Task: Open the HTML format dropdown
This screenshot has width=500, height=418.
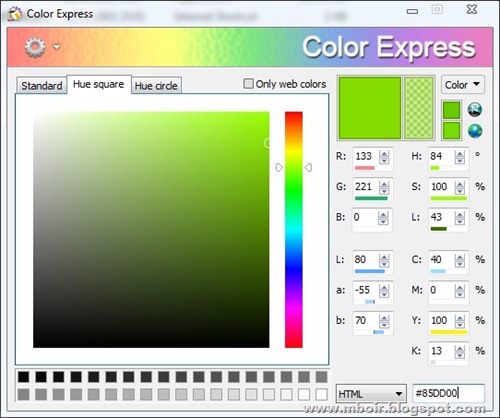Action: coord(371,394)
